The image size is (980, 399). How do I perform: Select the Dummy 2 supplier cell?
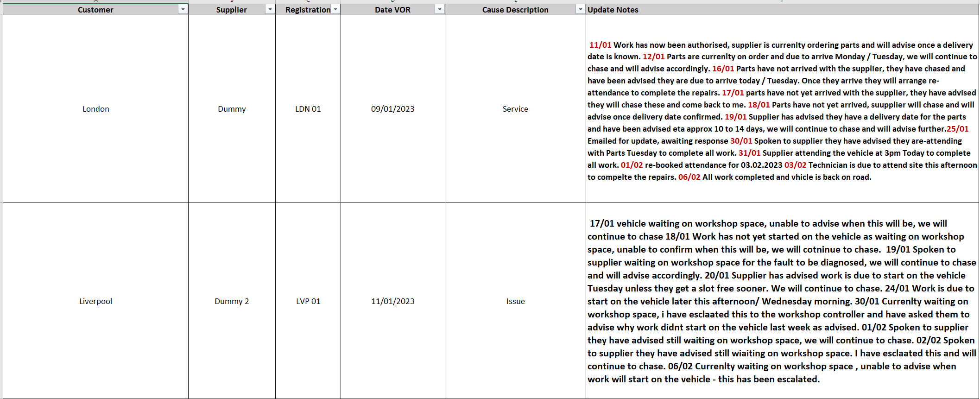232,301
